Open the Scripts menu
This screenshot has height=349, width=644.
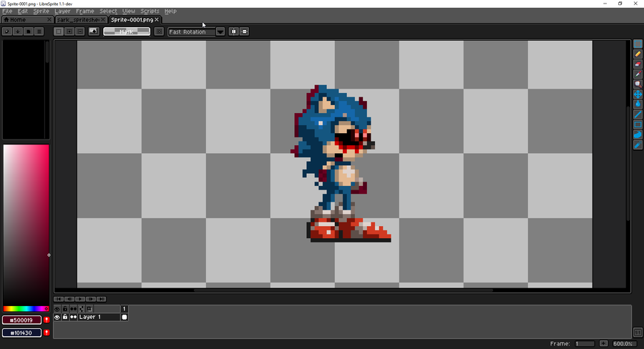point(150,11)
